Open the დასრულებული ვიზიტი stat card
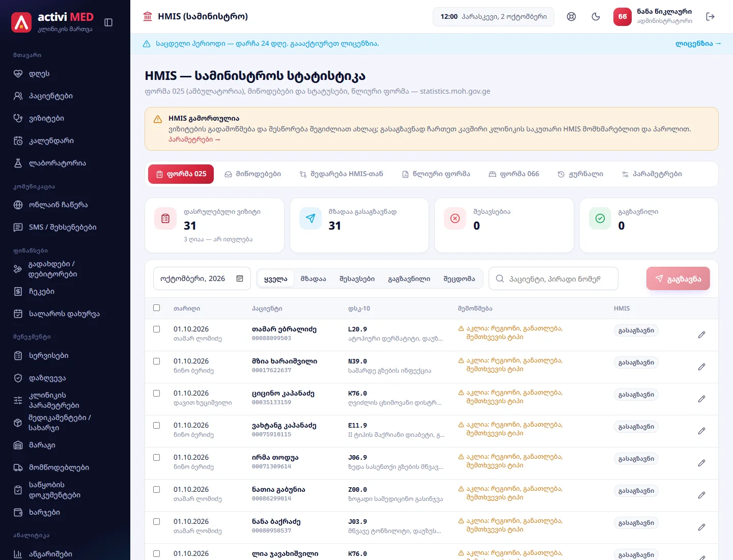The width and height of the screenshot is (733, 560). pyautogui.click(x=214, y=225)
